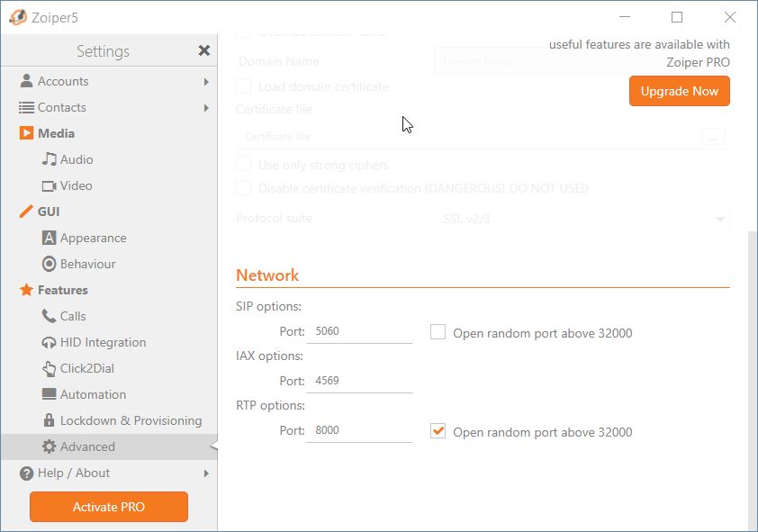
Task: Open the Calls settings label
Action: coord(73,316)
